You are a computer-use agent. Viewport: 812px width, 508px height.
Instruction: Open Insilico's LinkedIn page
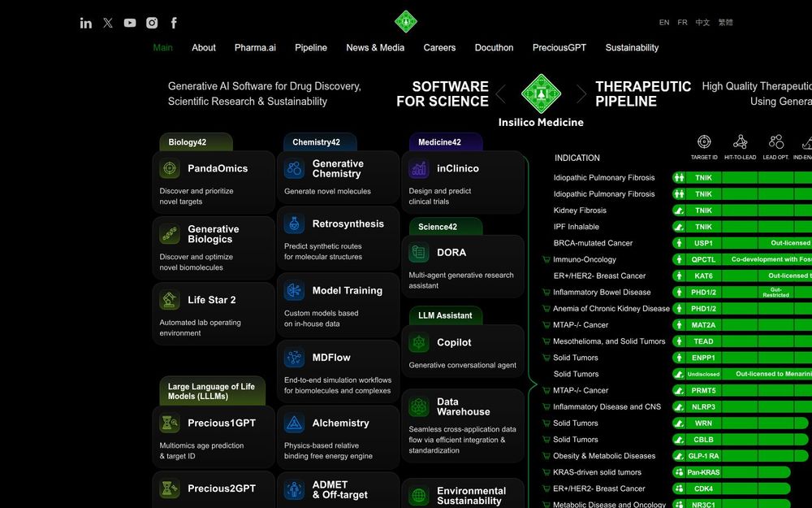85,23
